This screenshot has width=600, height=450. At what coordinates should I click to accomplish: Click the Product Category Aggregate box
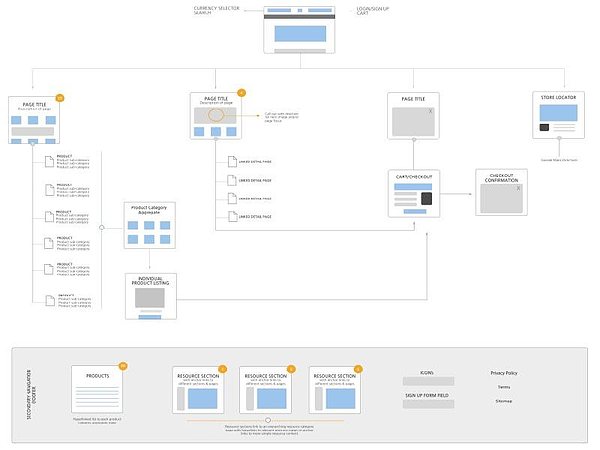150,225
